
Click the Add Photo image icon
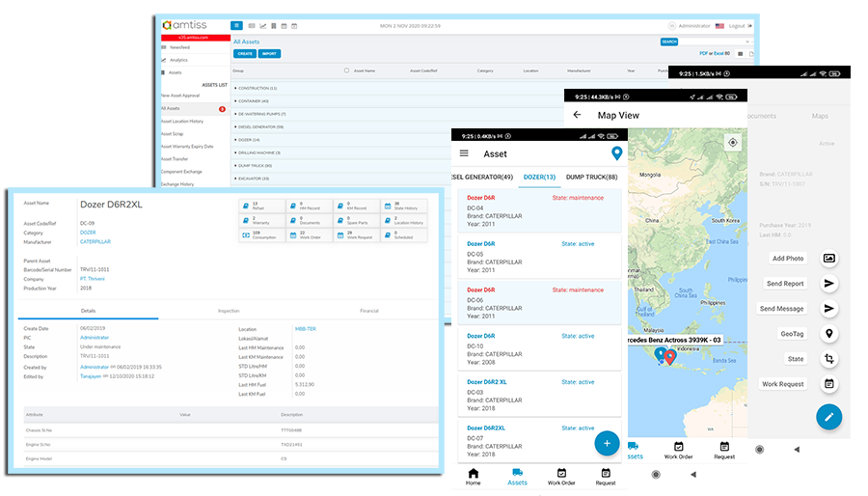pos(828,259)
